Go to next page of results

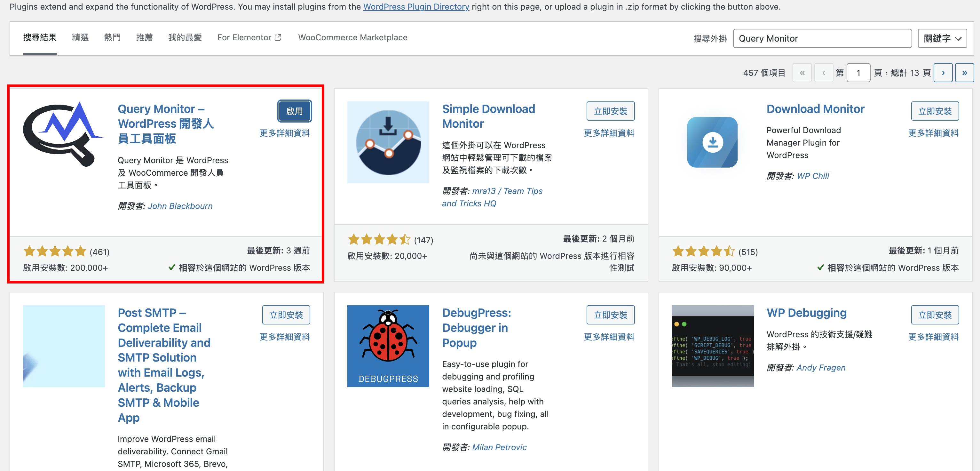(943, 73)
